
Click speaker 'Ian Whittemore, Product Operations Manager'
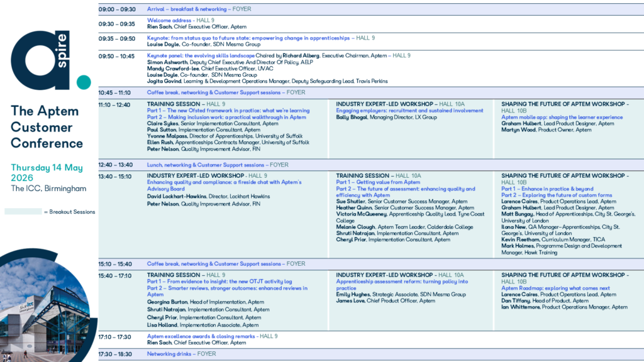(x=564, y=307)
